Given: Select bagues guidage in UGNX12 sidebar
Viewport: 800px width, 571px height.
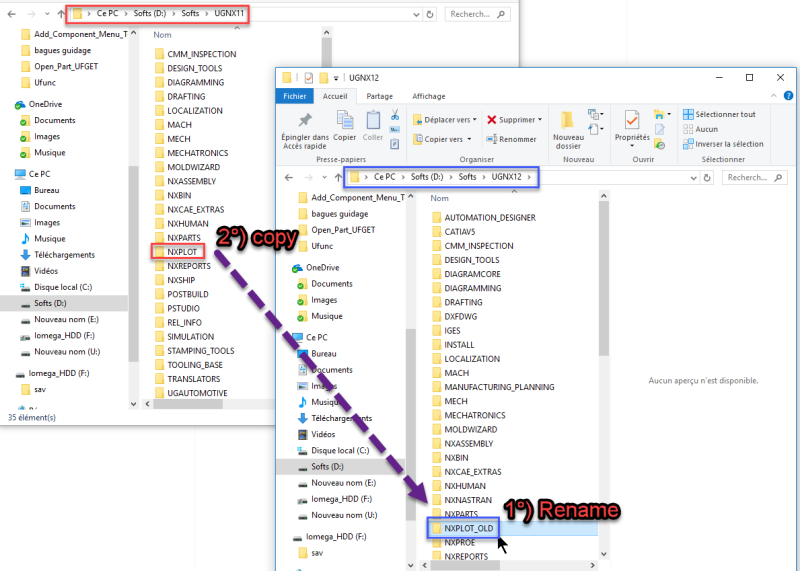Looking at the screenshot, I should 333,214.
